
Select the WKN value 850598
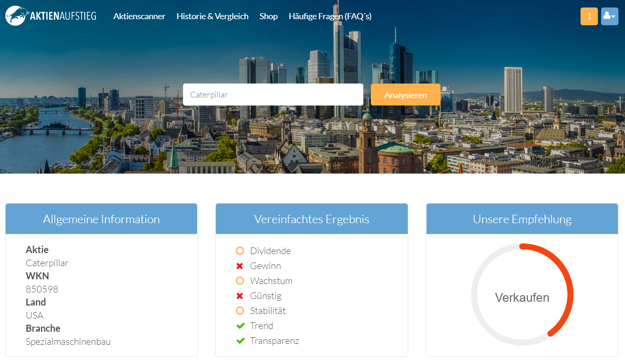[x=42, y=289]
